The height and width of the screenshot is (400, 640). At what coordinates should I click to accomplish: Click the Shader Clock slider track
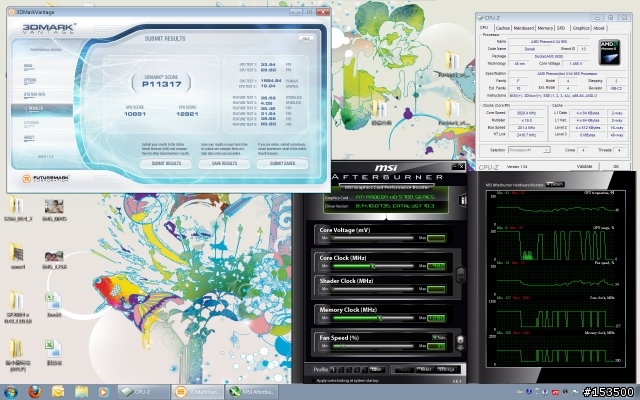pos(373,289)
